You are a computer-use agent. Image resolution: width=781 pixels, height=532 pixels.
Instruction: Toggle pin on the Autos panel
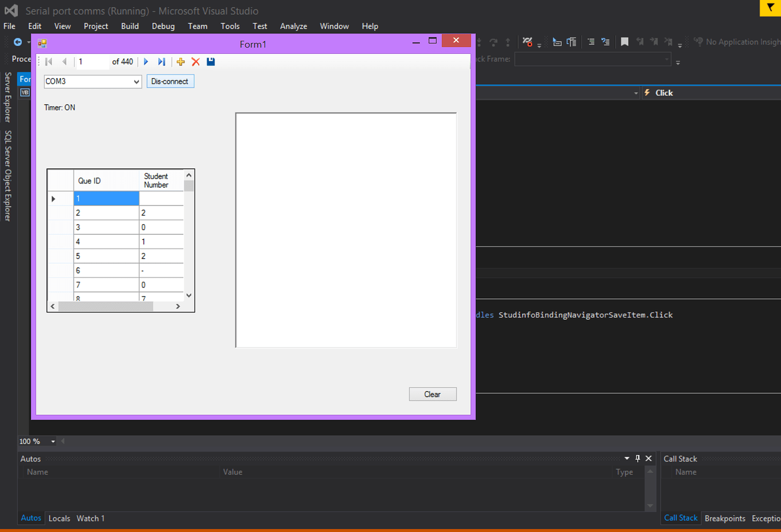[638, 458]
